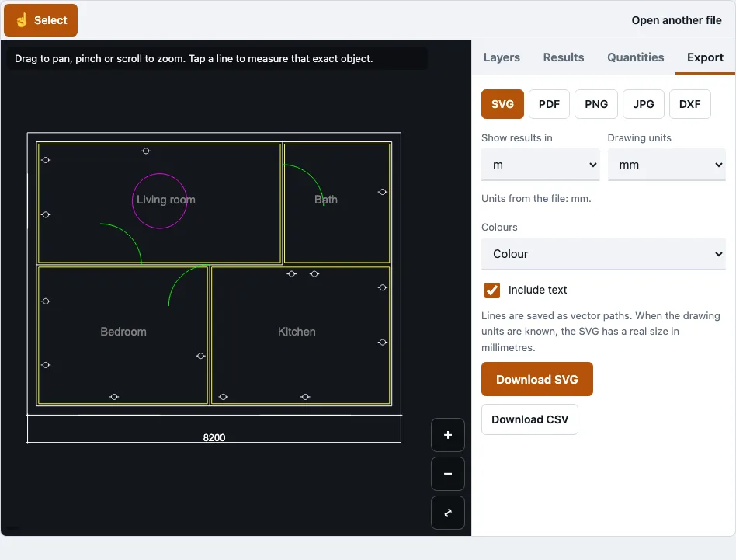Open the Quantities tab
This screenshot has width=736, height=560.
(x=635, y=57)
